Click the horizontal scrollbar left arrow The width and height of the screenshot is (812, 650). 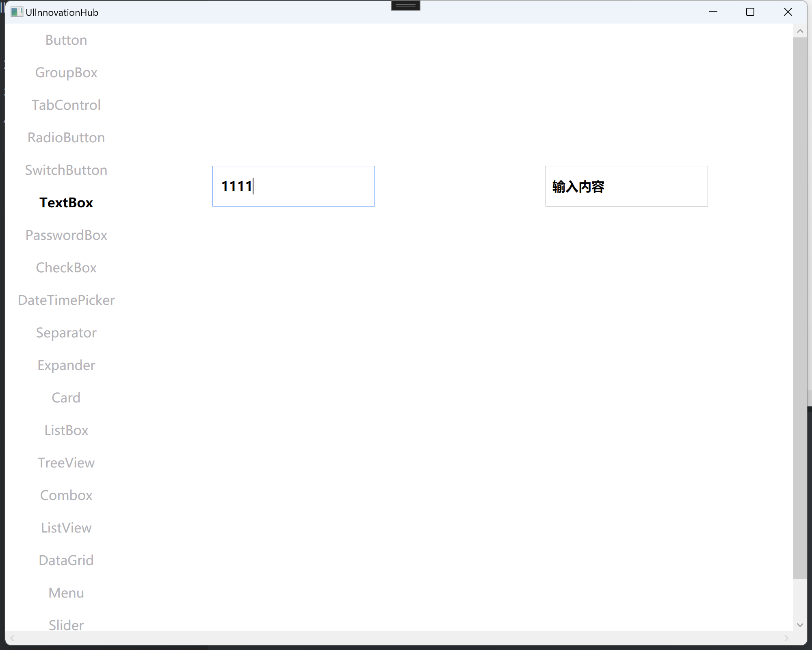point(12,638)
